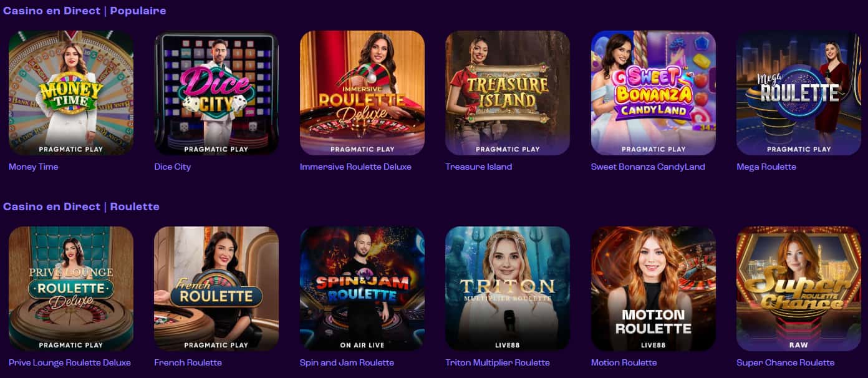Image resolution: width=868 pixels, height=378 pixels.
Task: Follow the Treasure Island text link
Action: click(479, 167)
